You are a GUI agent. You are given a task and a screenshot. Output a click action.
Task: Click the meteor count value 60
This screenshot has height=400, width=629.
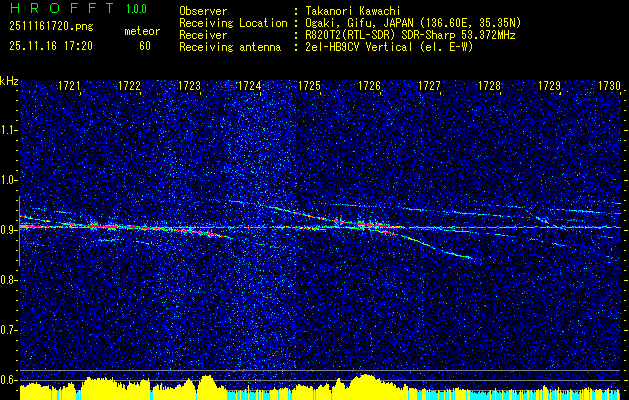(x=145, y=46)
